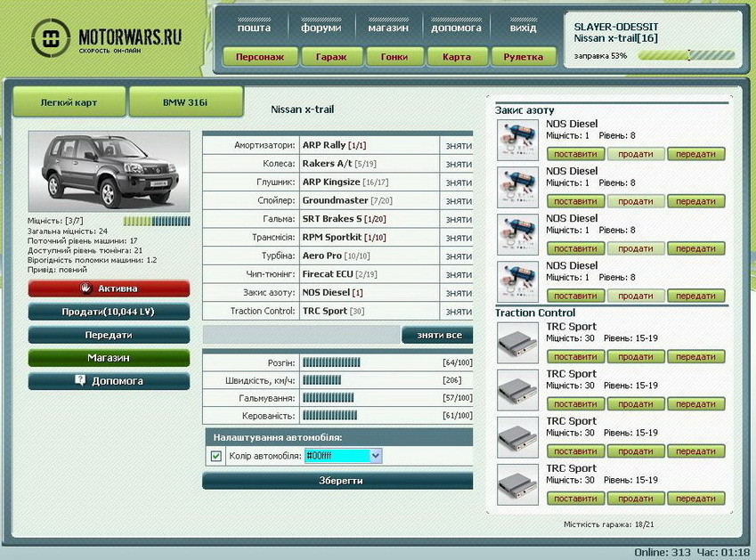
Task: Click the заправка 53% fuel bar
Action: pos(686,56)
